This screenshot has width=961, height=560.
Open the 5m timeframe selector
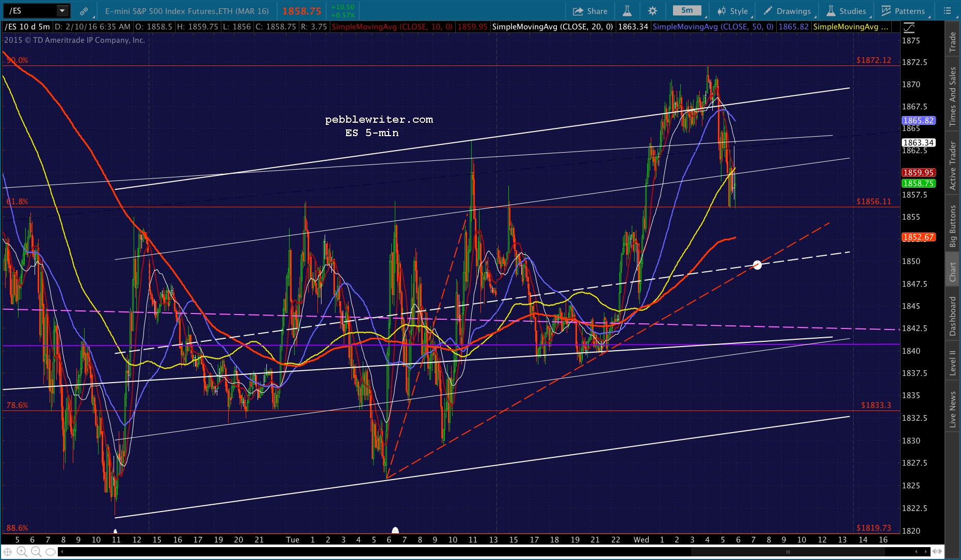pos(687,10)
